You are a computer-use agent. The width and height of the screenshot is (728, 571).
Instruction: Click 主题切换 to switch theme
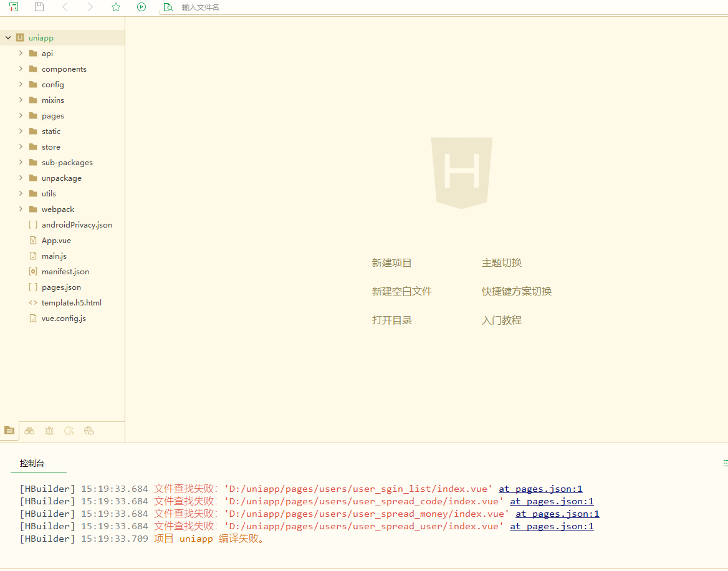[501, 263]
